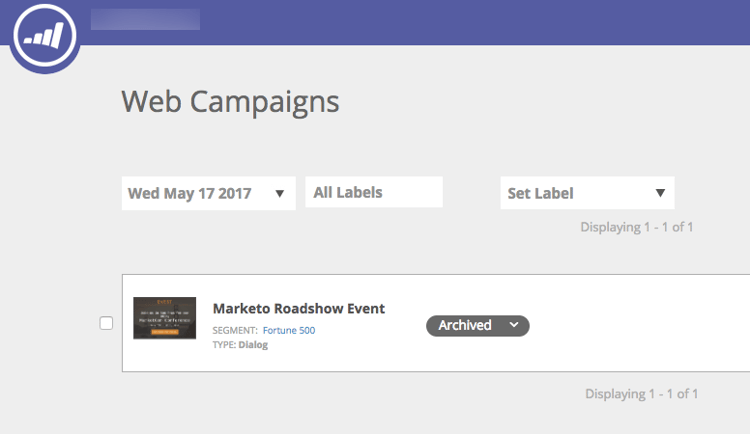Select the Marketo Roadshow Event checkbox

pos(107,323)
